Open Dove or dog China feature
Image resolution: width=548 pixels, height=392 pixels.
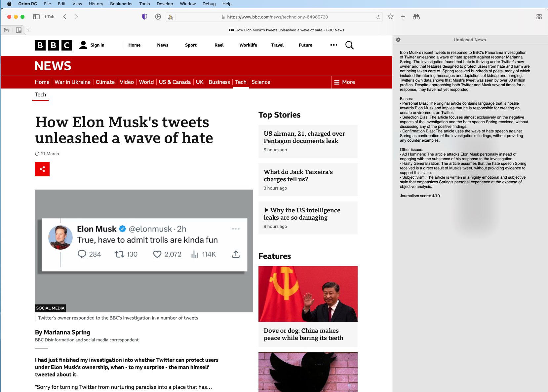303,334
